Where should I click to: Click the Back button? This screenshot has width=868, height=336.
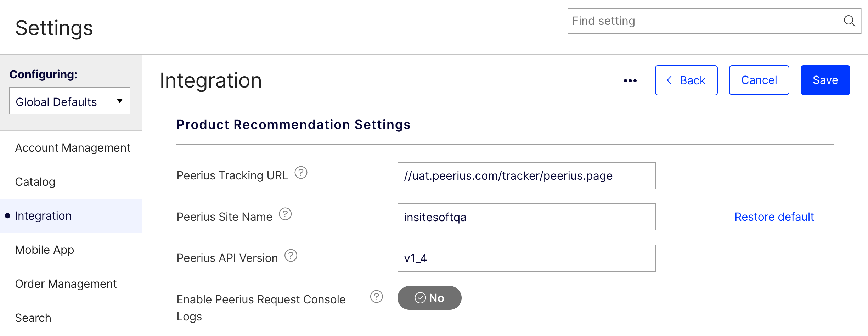pos(686,80)
